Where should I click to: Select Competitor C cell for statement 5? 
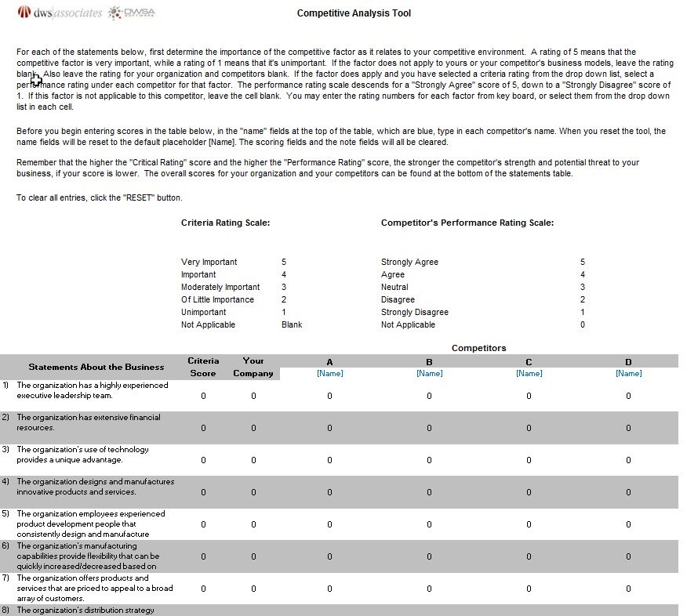pos(529,524)
